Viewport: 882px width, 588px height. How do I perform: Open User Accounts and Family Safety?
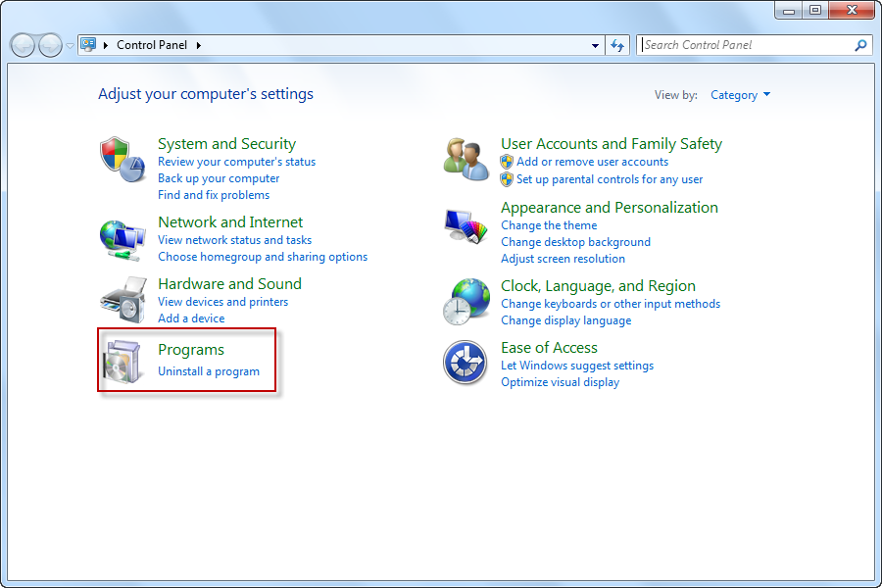click(612, 143)
